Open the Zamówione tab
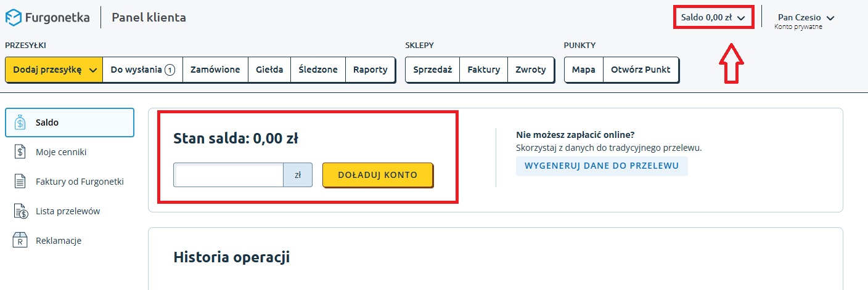 pyautogui.click(x=215, y=70)
